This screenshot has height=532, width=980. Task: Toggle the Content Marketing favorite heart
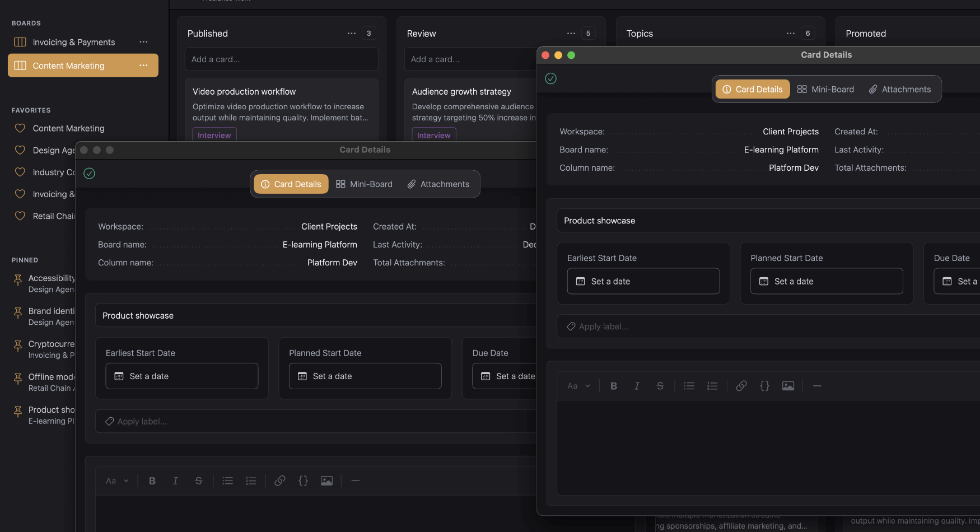[x=20, y=128]
